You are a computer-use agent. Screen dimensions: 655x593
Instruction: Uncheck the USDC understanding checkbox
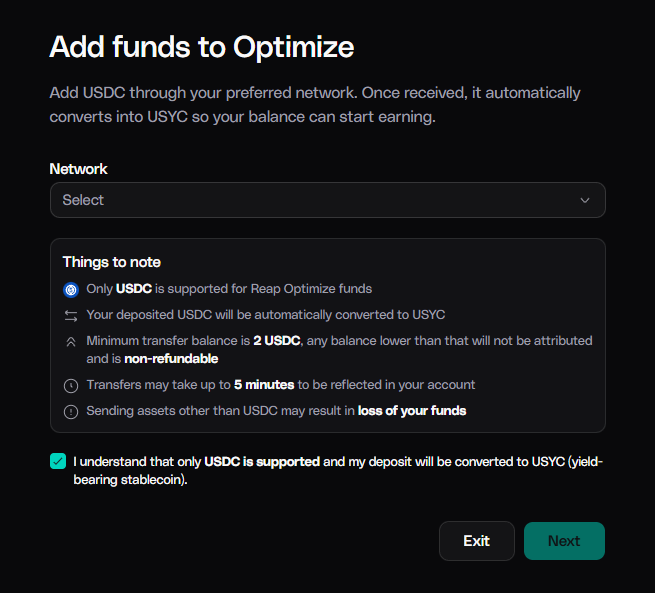(58, 461)
